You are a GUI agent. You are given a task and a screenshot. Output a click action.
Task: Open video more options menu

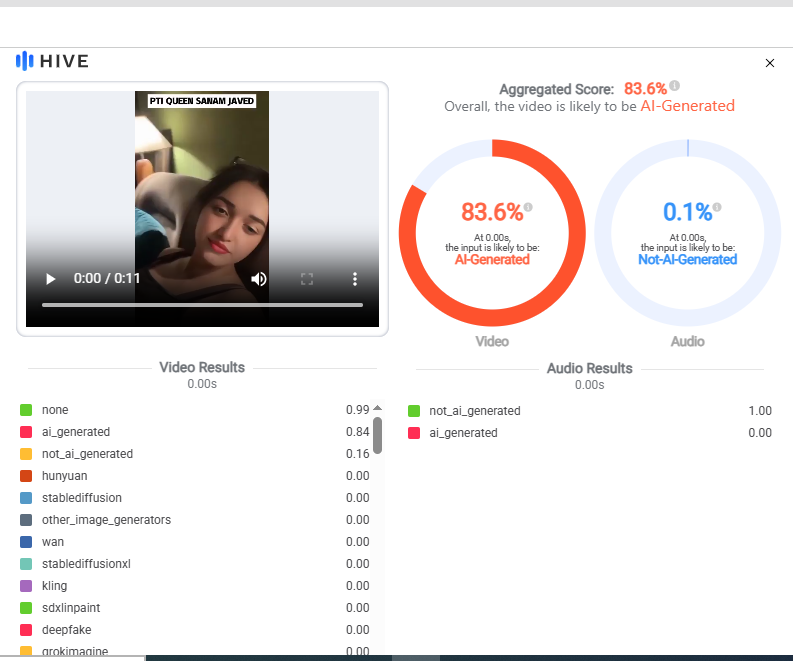[x=355, y=279]
